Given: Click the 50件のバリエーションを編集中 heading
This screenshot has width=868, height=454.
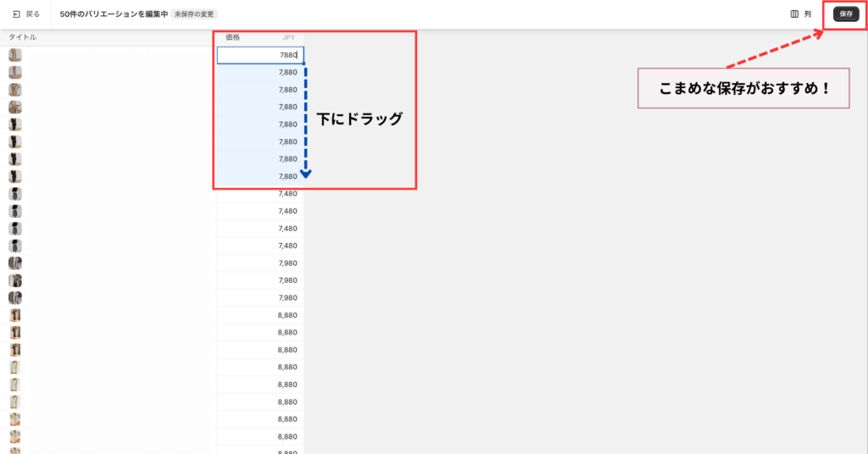Looking at the screenshot, I should pos(114,14).
